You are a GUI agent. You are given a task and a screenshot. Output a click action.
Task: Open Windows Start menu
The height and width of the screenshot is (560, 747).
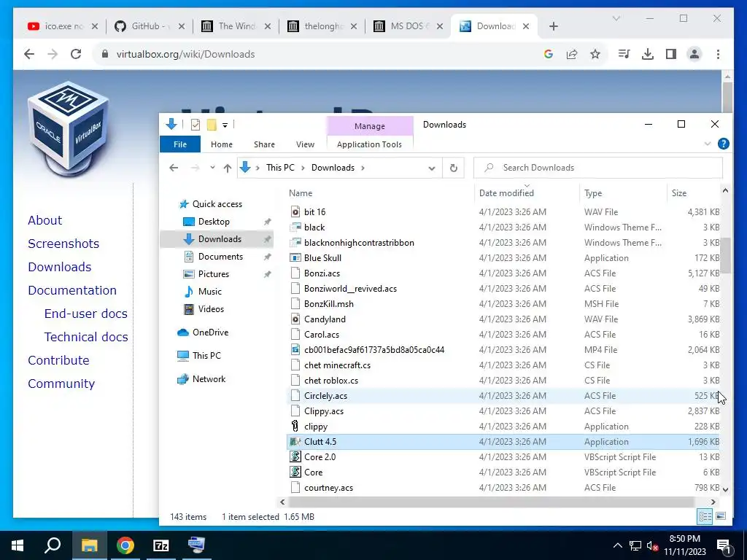coord(18,545)
